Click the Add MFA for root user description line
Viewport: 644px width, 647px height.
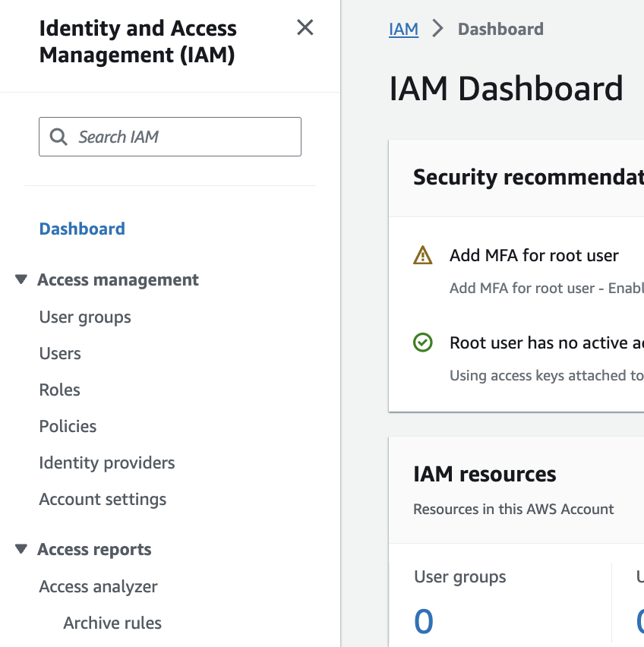click(547, 288)
